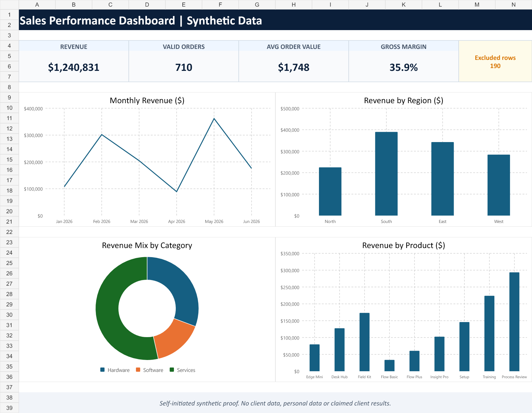Select the row 8 header
Screen dimensions: 532x413
click(x=9, y=87)
